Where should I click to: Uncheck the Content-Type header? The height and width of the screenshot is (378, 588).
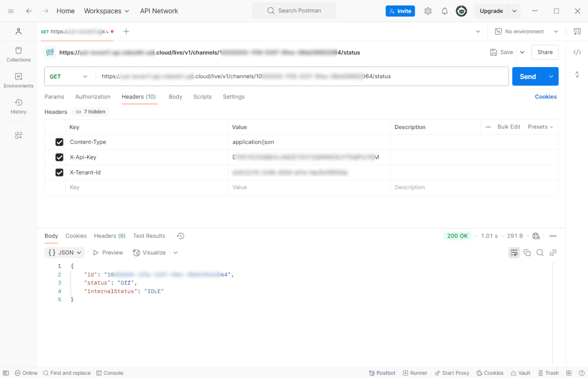59,142
